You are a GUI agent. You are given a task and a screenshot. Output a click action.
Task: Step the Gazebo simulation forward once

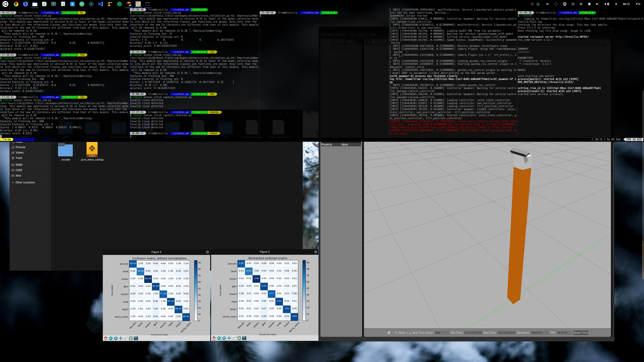[396, 333]
